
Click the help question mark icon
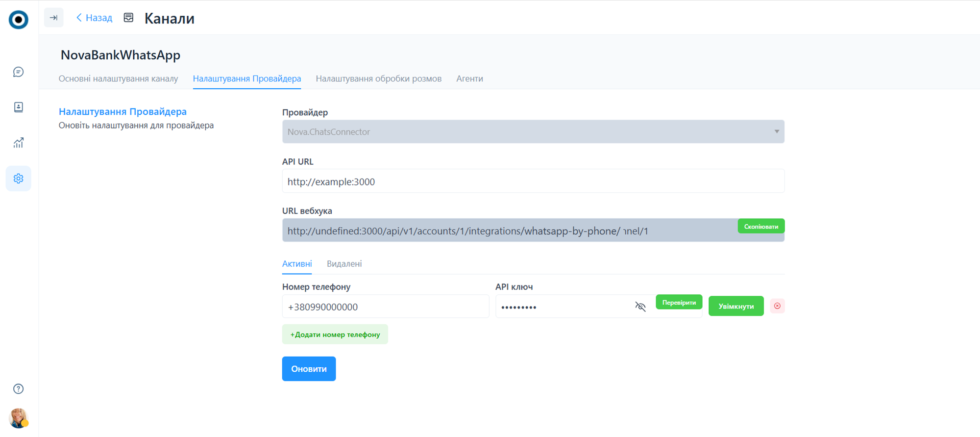[x=19, y=389]
